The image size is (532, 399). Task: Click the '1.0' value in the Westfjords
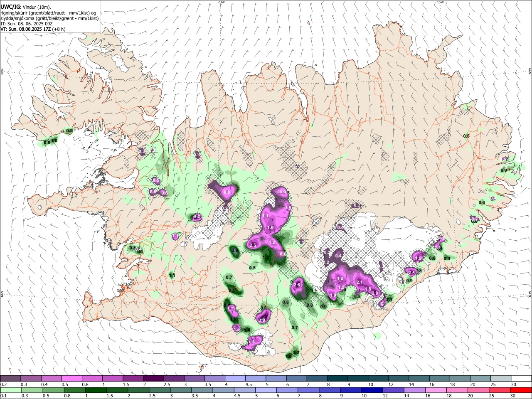[54, 141]
